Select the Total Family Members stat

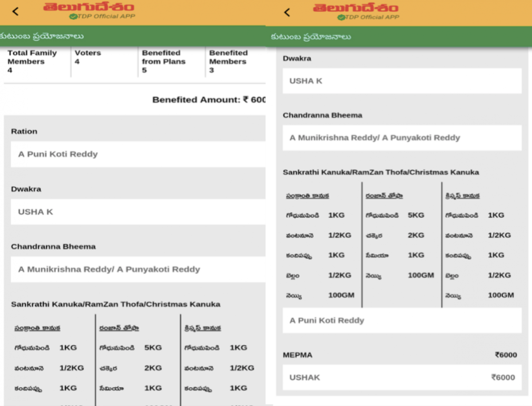32,61
